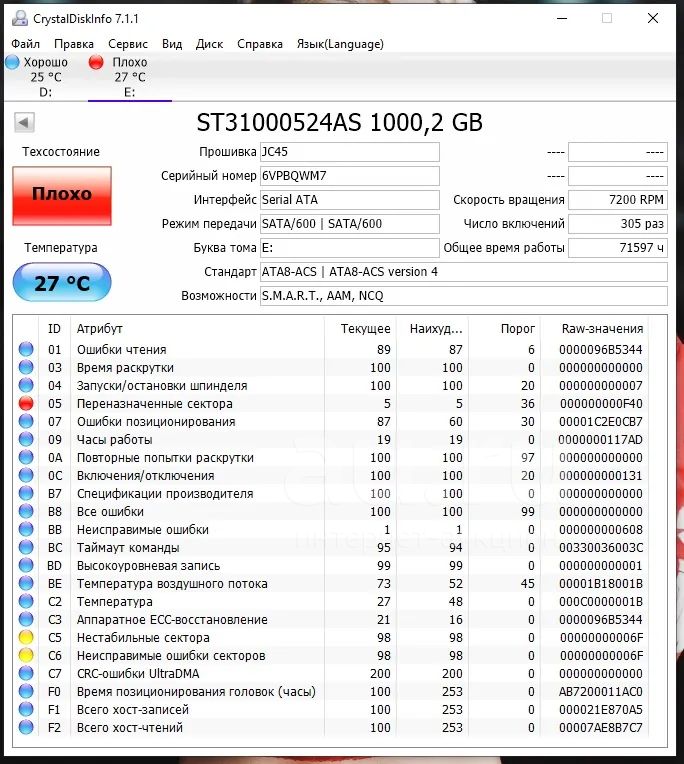Click blue icon of Температура воздушного потока row

point(26,584)
